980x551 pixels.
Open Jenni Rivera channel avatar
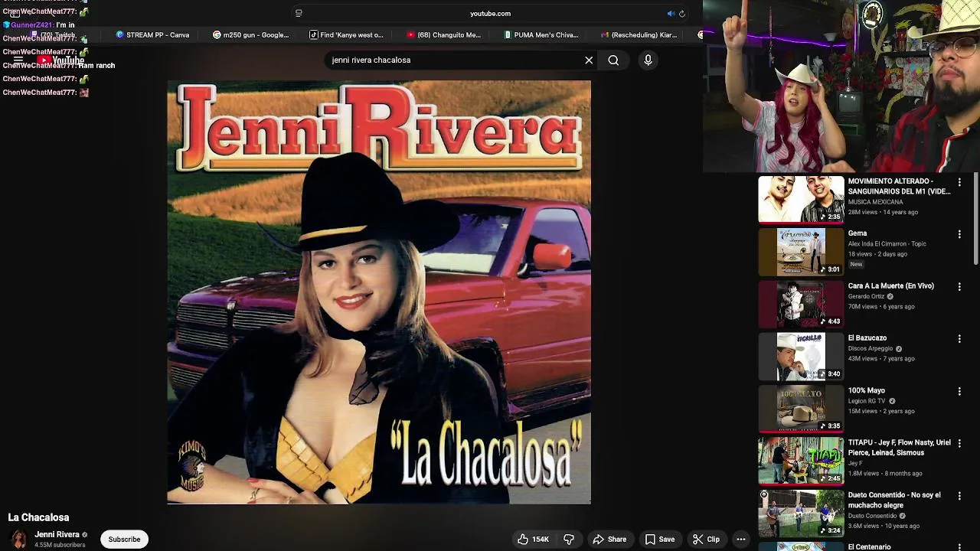click(18, 539)
